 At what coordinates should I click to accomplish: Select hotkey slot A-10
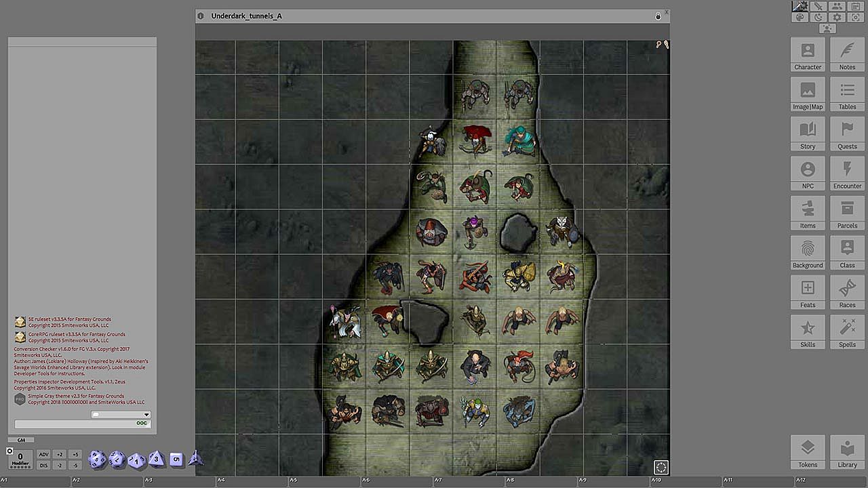pos(687,481)
